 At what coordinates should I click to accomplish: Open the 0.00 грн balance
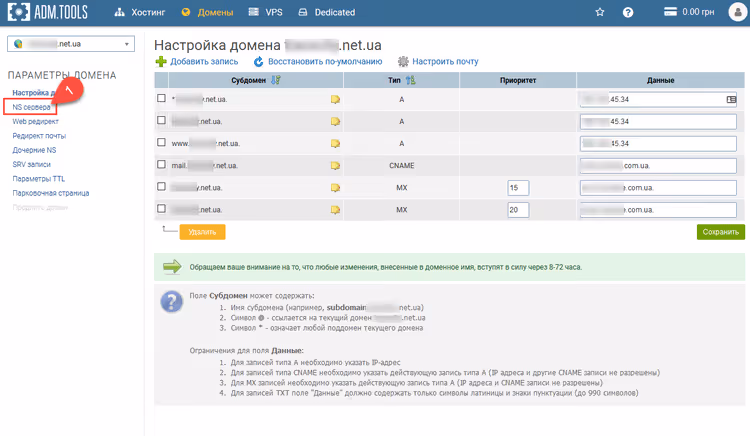pos(689,12)
